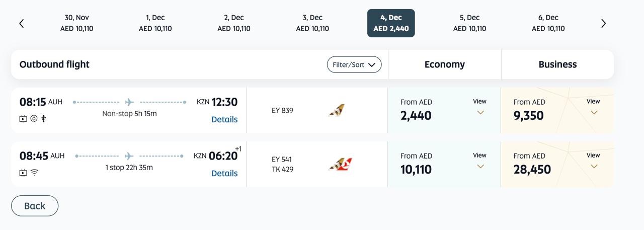Image resolution: width=644 pixels, height=230 pixels.
Task: Expand Business fare AED 28,450 View
Action: (594, 161)
